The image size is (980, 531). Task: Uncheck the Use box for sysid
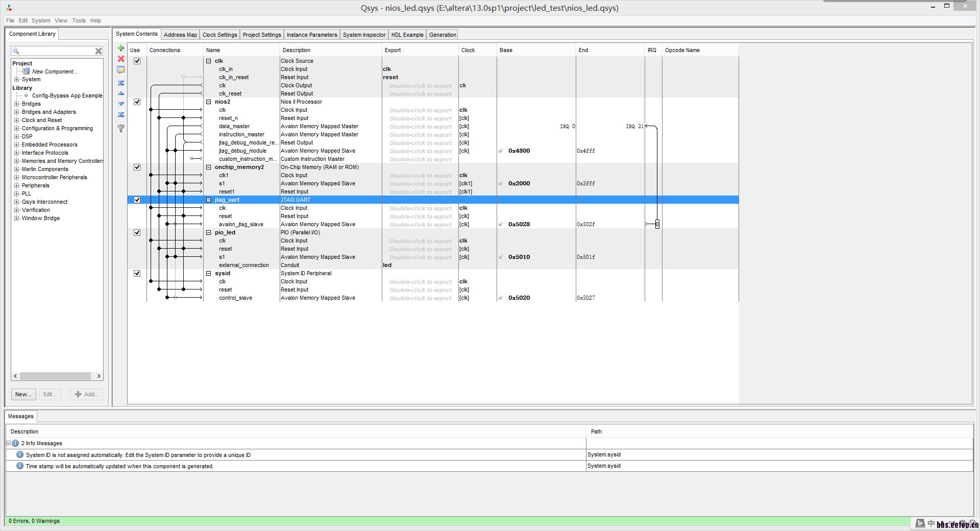tap(137, 273)
